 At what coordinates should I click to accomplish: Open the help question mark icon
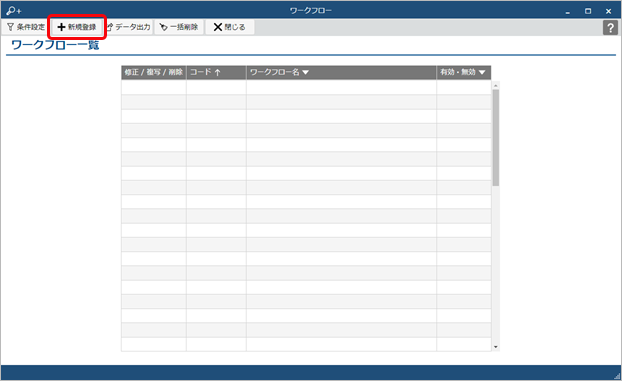coord(610,27)
